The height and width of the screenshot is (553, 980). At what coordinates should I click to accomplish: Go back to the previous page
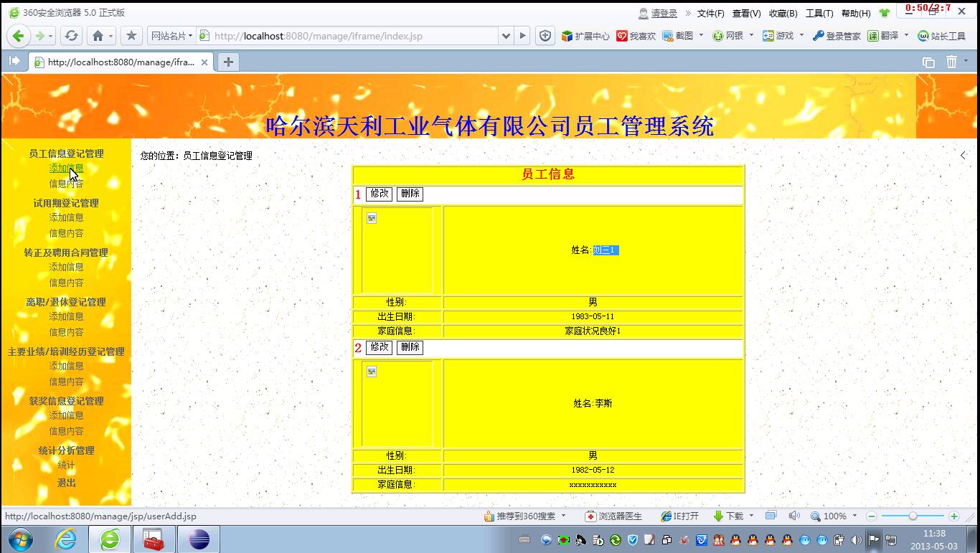pyautogui.click(x=19, y=36)
